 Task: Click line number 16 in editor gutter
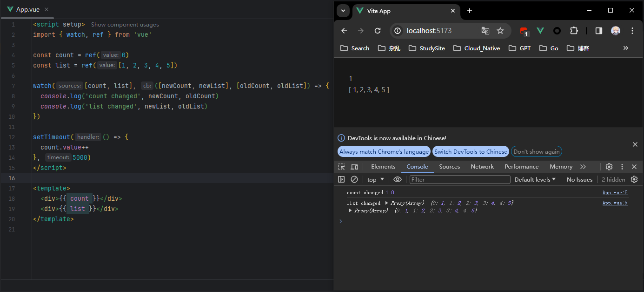[13, 178]
